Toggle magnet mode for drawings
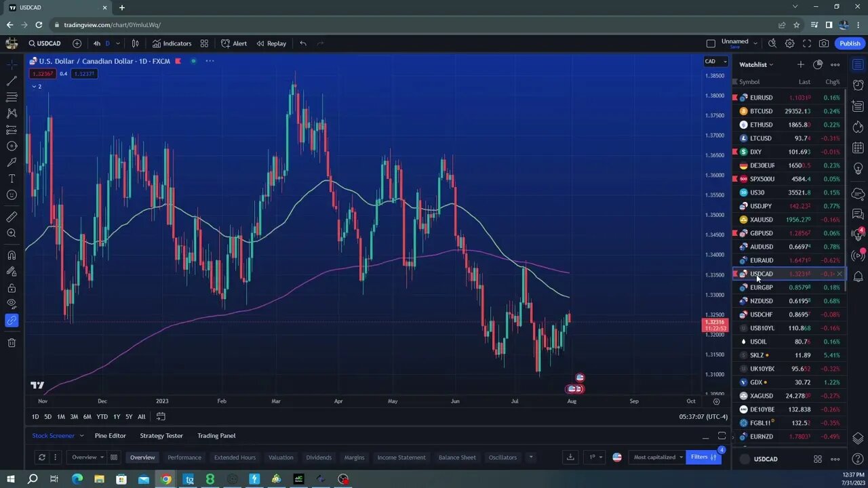 coord(12,255)
